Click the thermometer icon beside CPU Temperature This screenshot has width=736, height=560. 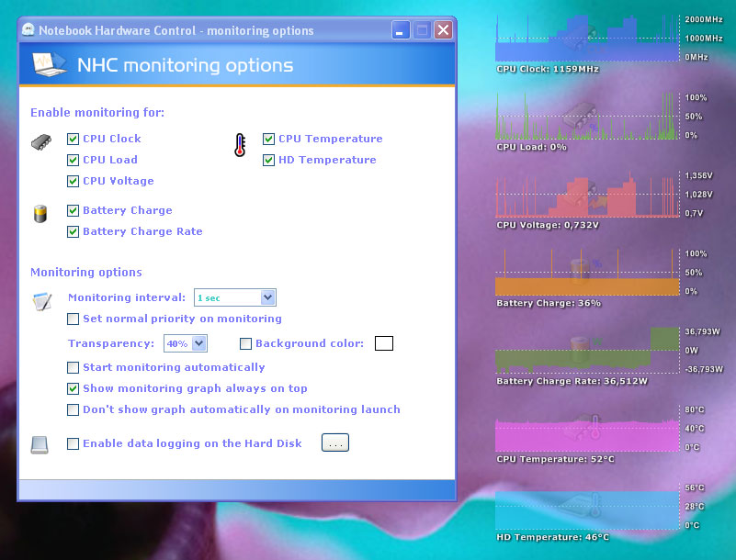point(240,145)
